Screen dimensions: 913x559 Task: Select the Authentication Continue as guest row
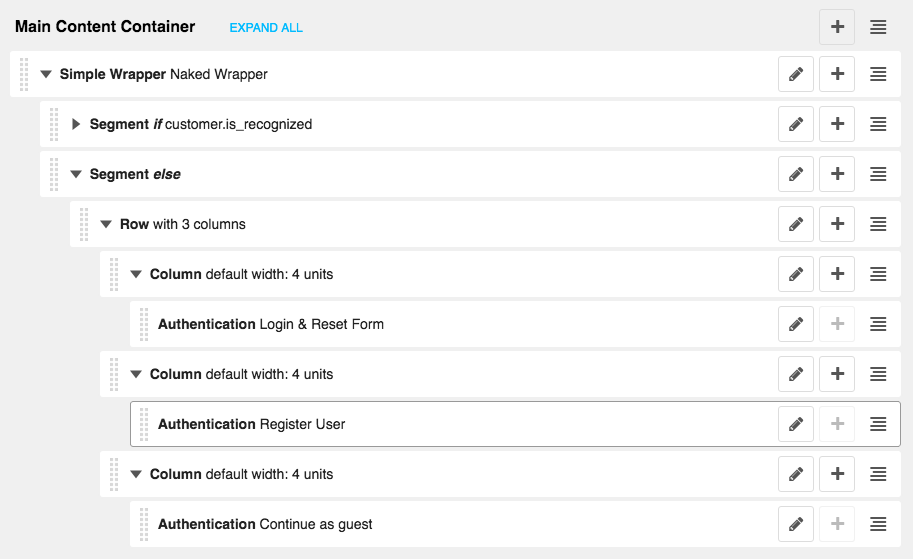515,524
